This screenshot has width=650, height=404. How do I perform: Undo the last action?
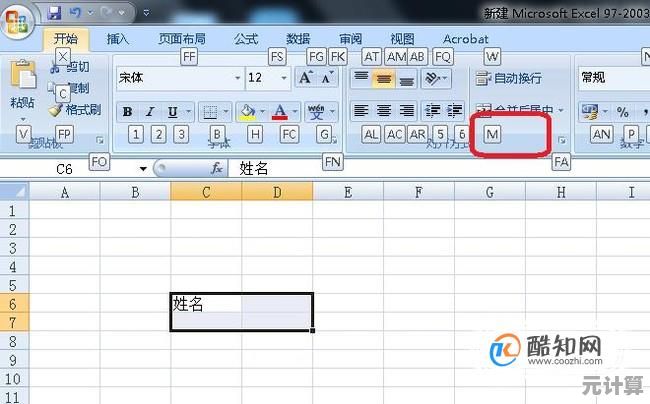[x=75, y=12]
